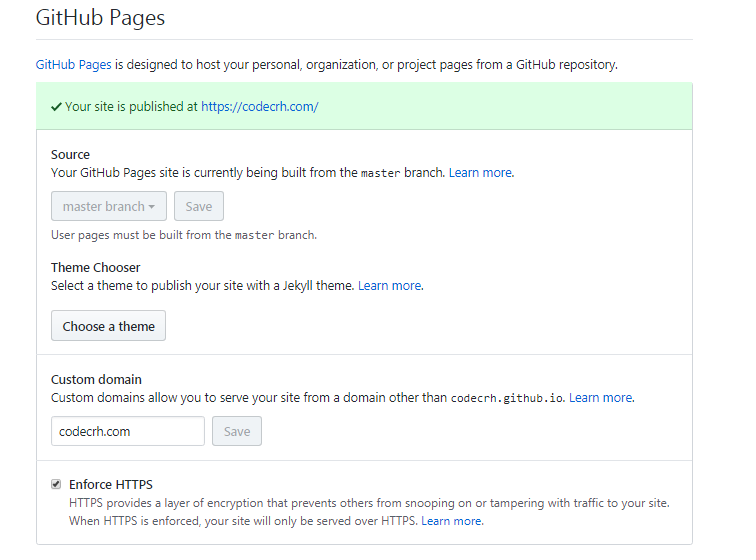Image resolution: width=756 pixels, height=560 pixels.
Task: Click the GitHub Pages section heading
Action: (100, 18)
